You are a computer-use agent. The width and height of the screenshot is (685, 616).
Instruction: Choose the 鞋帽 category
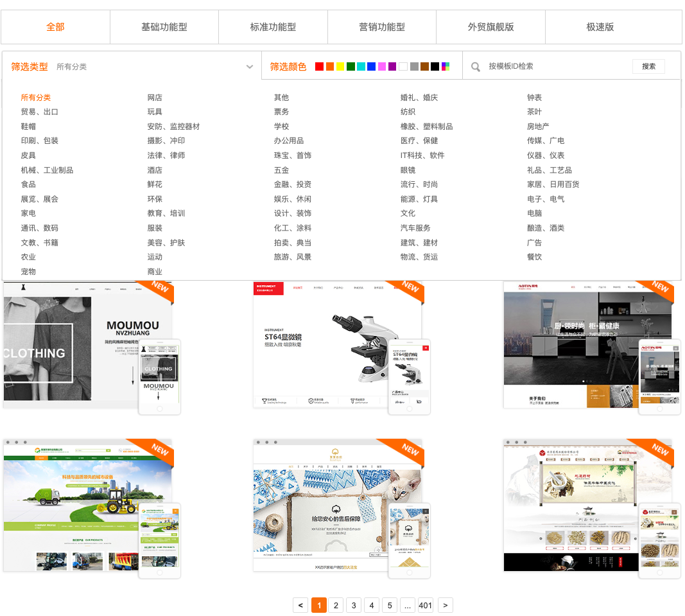[28, 127]
